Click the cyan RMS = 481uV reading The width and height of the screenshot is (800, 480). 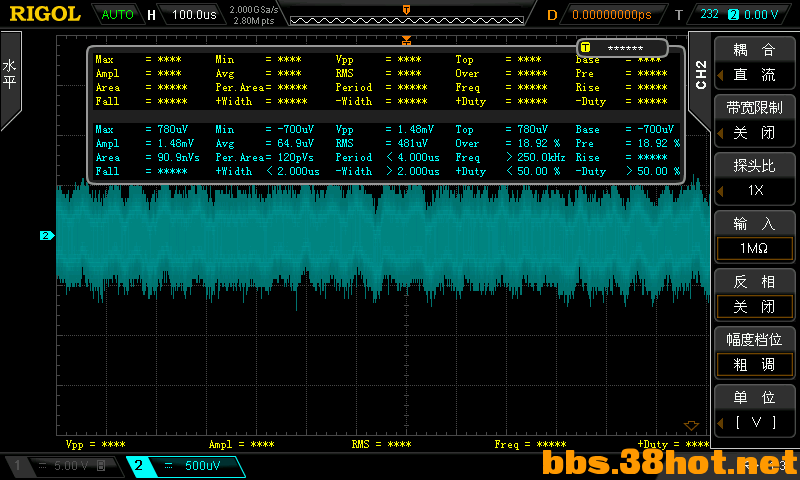[x=382, y=143]
